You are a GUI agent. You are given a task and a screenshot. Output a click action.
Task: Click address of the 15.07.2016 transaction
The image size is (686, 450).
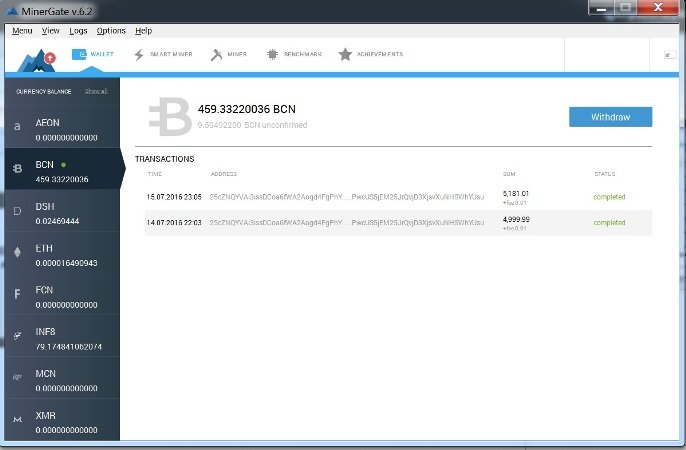[x=346, y=197]
